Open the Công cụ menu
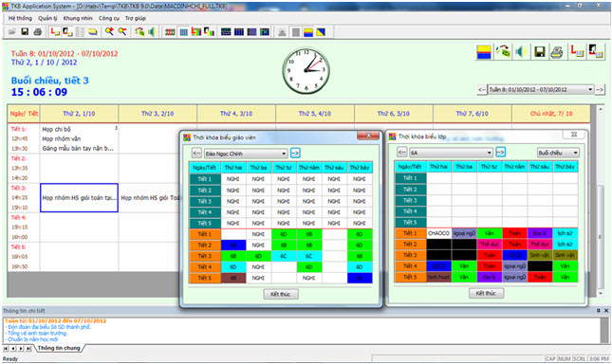The image size is (612, 364). coord(109,18)
